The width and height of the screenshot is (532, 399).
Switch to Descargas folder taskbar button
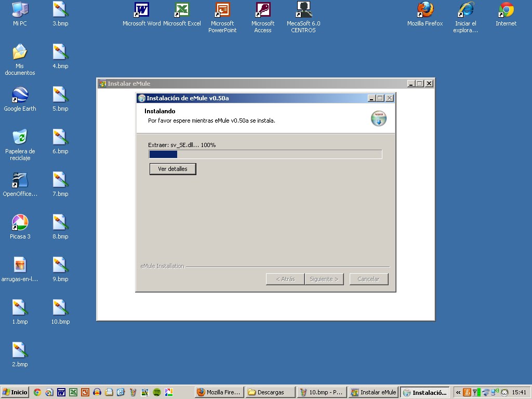(x=270, y=392)
